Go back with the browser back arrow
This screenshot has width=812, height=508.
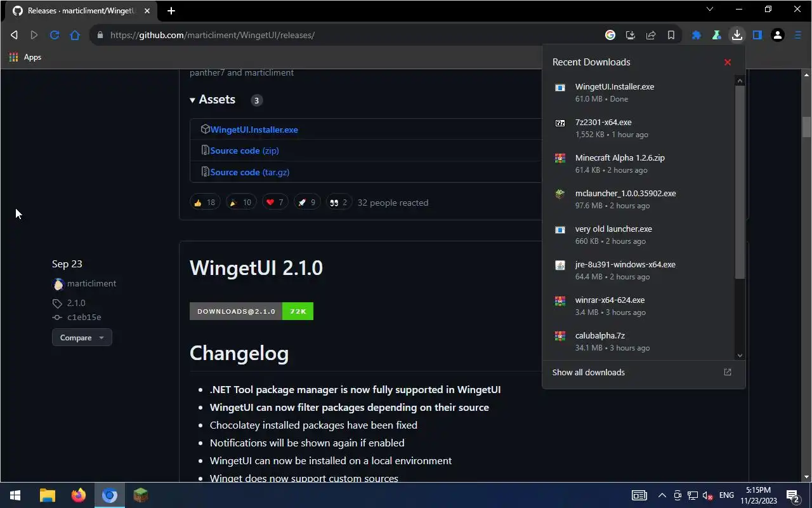pyautogui.click(x=14, y=35)
